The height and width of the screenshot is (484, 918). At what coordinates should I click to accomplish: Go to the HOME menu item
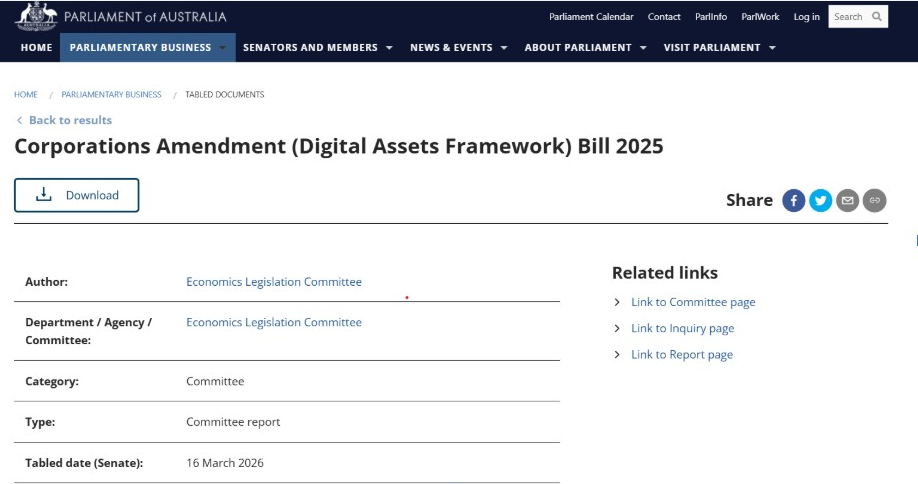click(x=36, y=47)
